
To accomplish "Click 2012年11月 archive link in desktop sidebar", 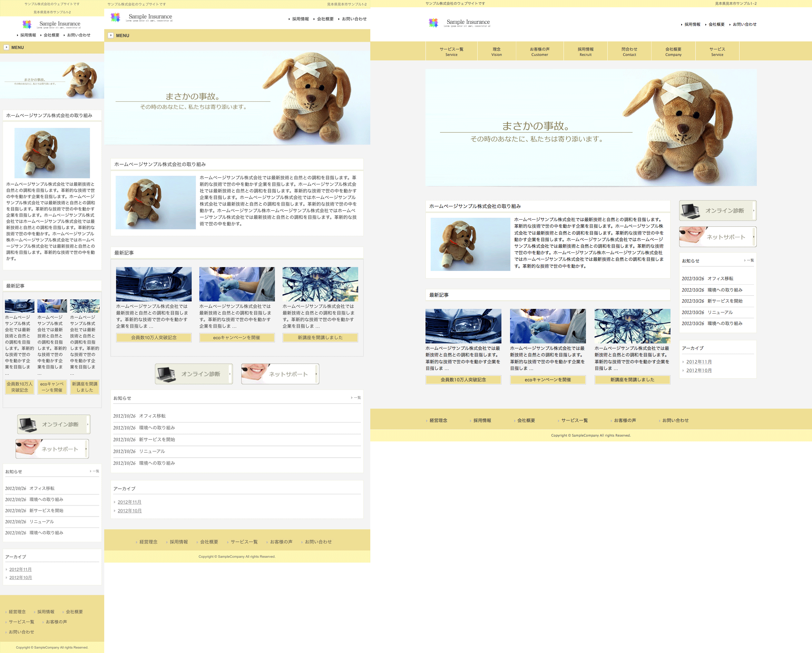I will (698, 361).
